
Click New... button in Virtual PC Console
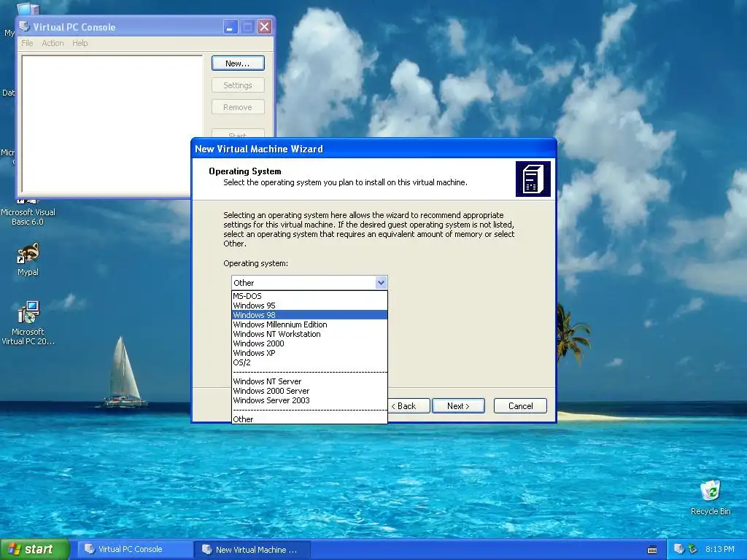point(238,63)
